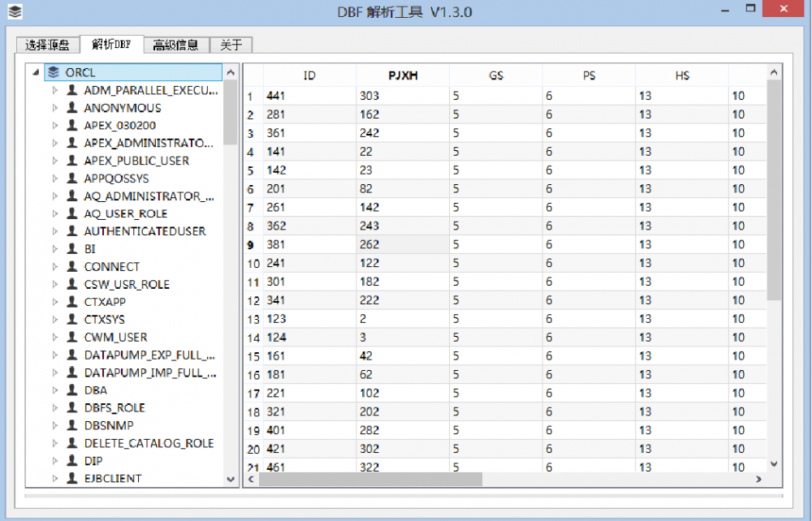Click the PS column header
This screenshot has height=521, width=812.
coord(590,75)
